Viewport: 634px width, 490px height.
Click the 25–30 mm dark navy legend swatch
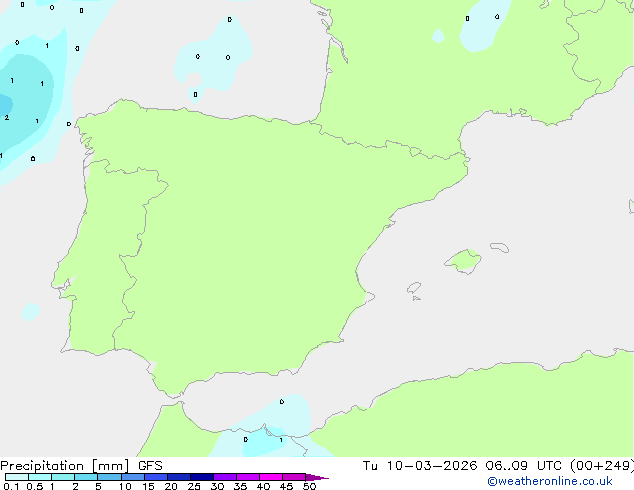(202, 477)
